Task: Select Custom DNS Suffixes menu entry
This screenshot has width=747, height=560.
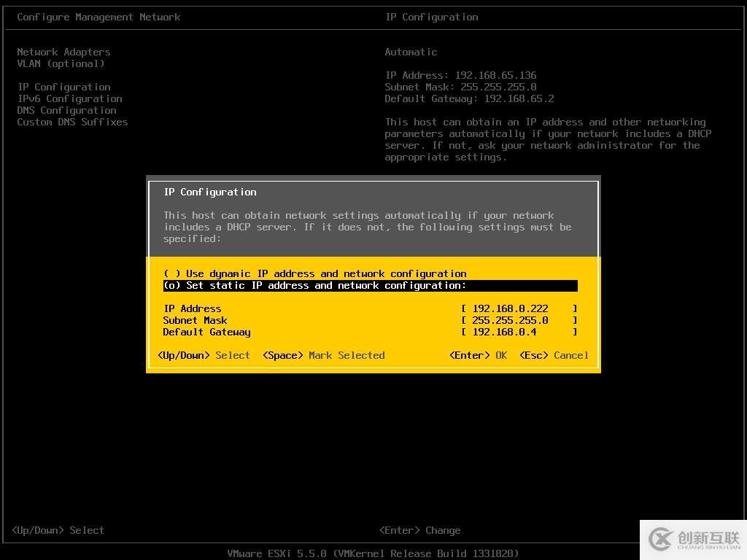Action: 72,122
